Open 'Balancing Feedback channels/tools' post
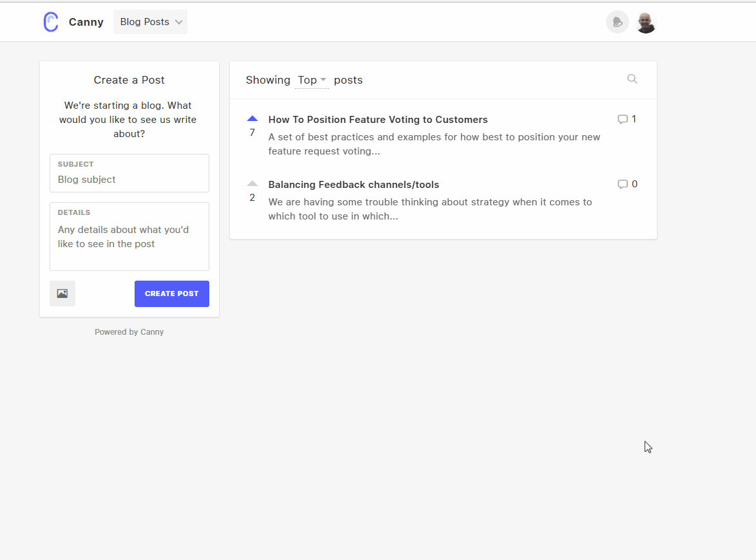Image resolution: width=756 pixels, height=560 pixels. coord(354,185)
